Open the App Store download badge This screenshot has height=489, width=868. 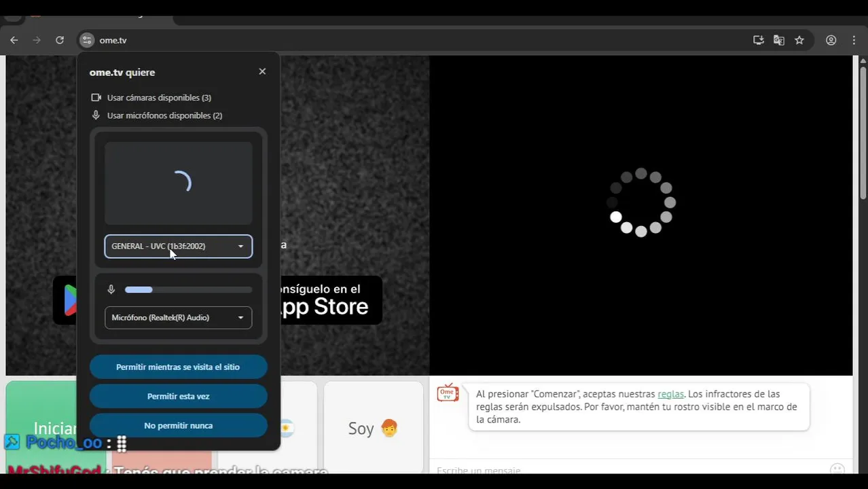point(331,300)
